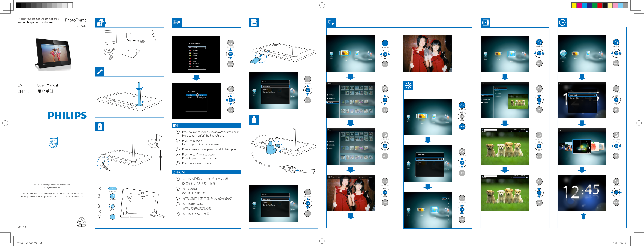Click the 'PhotoFrame' product name heading
This screenshot has height=246, width=644.
tap(76, 20)
